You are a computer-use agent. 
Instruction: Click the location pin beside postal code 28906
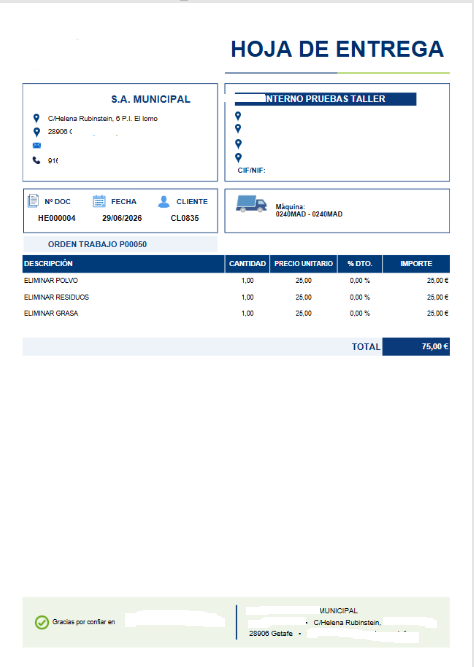(37, 132)
